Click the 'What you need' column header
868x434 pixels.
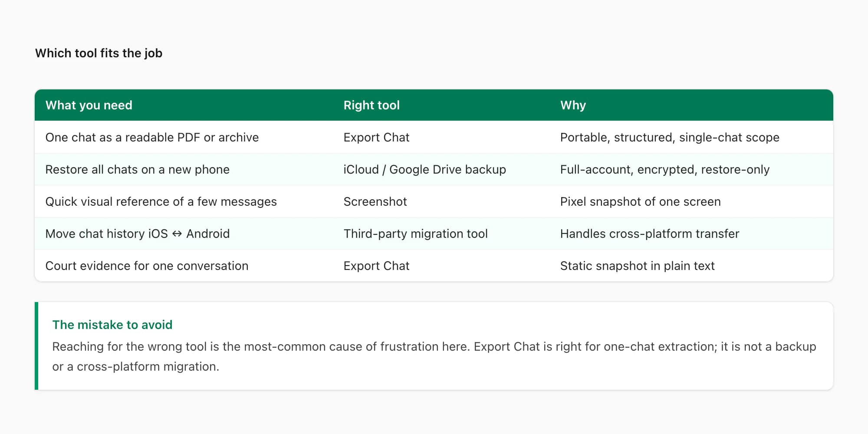pos(89,105)
